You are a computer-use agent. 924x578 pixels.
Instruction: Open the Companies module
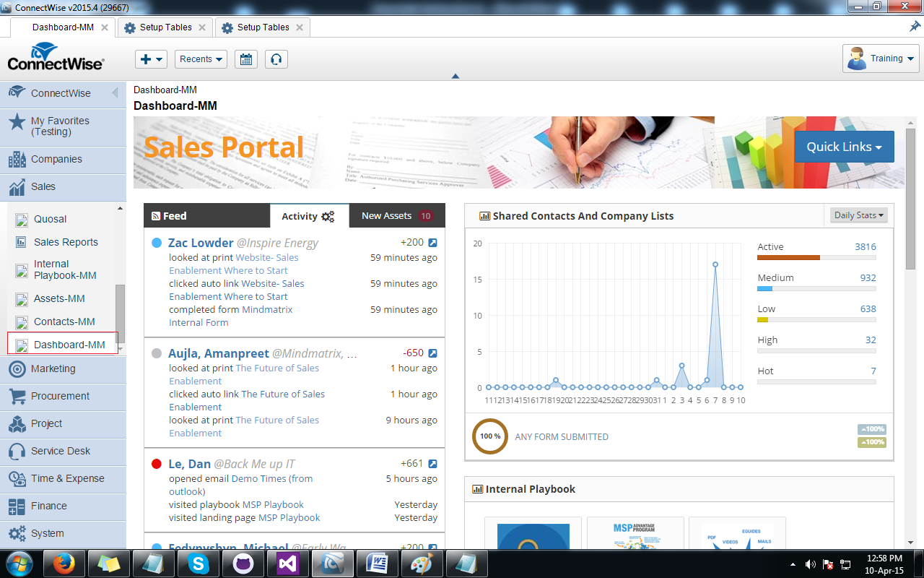pyautogui.click(x=63, y=159)
